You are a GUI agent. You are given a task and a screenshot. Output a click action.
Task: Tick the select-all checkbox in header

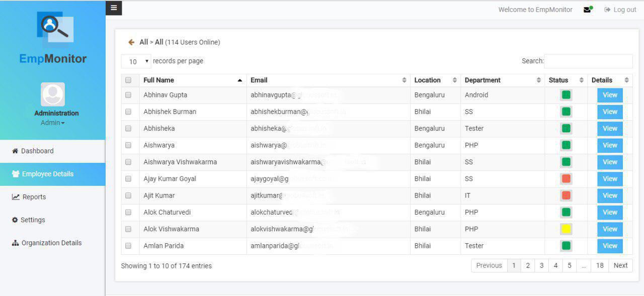[x=128, y=80]
